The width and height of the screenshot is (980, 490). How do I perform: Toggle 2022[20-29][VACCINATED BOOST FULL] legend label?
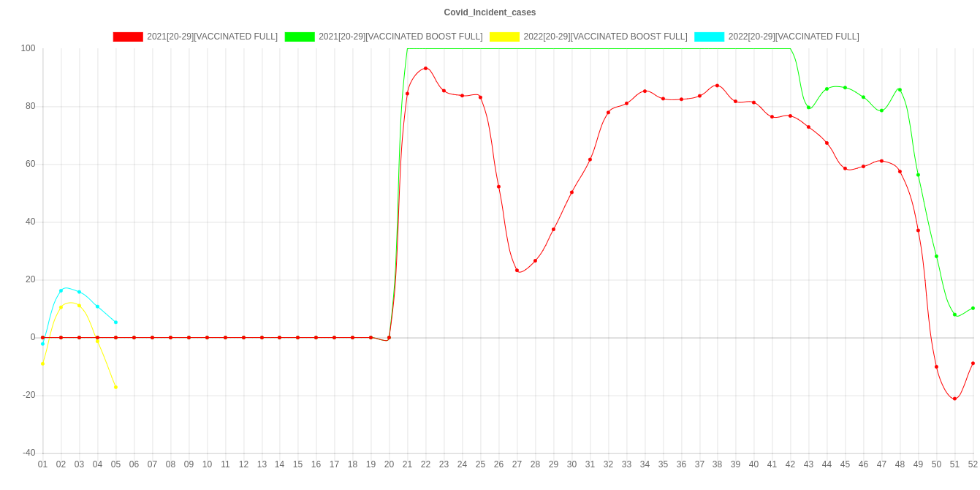point(604,37)
